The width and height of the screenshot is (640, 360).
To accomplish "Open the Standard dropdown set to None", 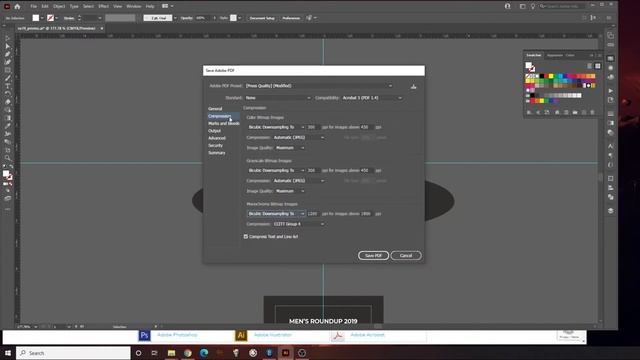I will point(278,98).
